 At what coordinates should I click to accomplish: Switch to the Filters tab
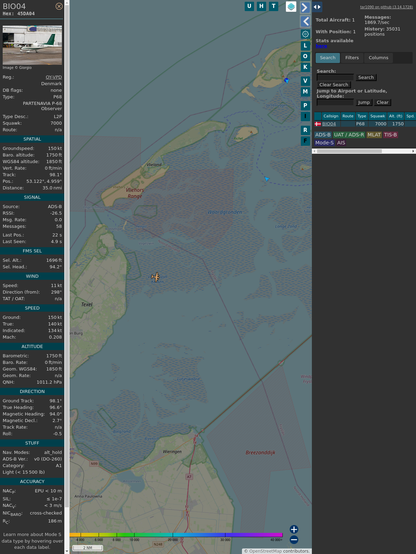[352, 58]
